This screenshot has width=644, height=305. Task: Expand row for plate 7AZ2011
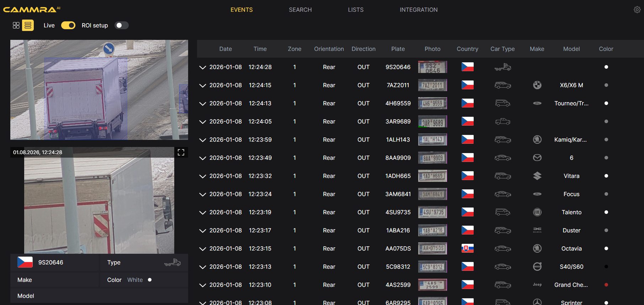(x=203, y=85)
